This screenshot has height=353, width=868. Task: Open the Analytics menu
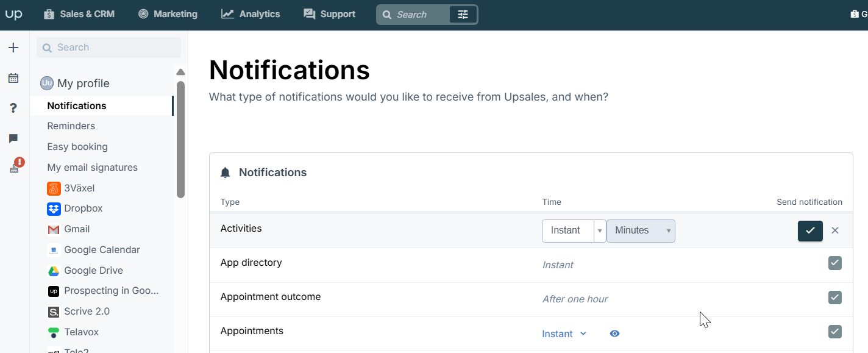coord(251,14)
